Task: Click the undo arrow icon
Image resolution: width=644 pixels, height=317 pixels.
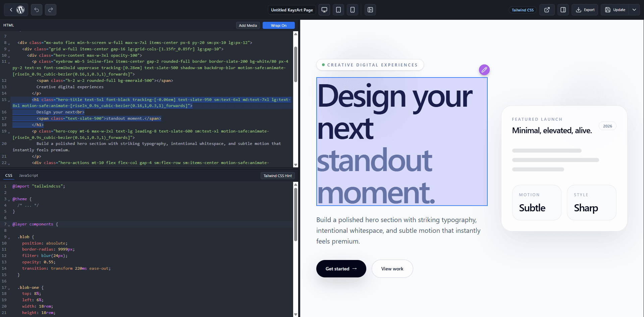Action: pos(36,10)
